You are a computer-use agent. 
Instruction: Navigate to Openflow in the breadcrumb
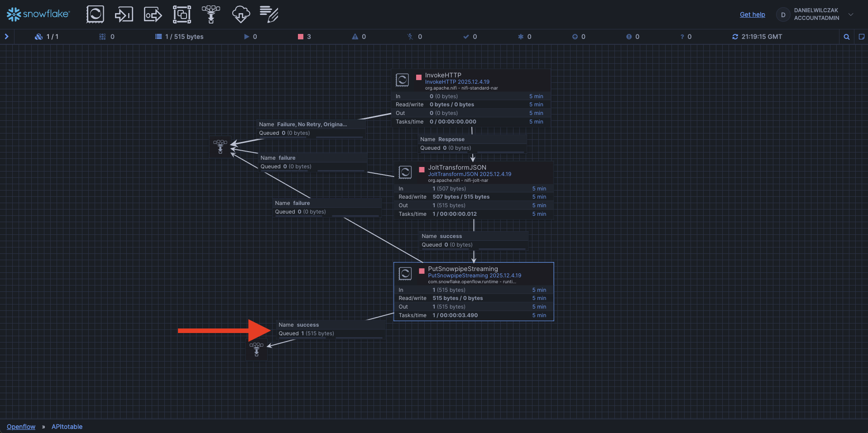[x=21, y=427]
